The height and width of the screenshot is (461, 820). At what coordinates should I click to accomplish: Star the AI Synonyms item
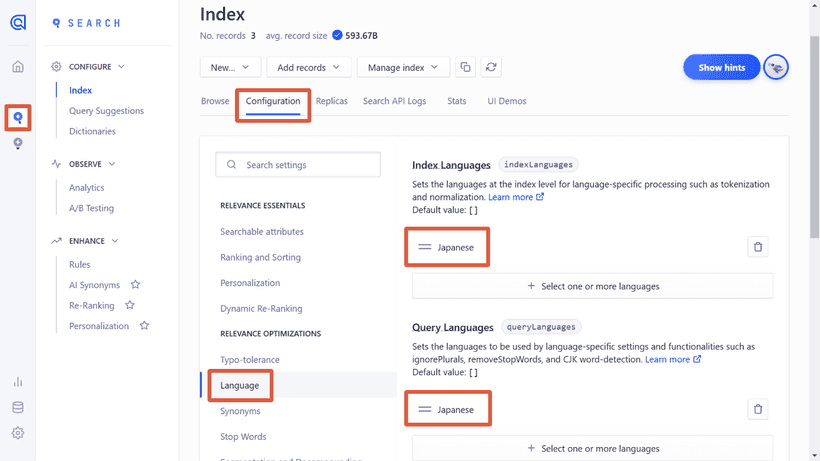tap(135, 284)
